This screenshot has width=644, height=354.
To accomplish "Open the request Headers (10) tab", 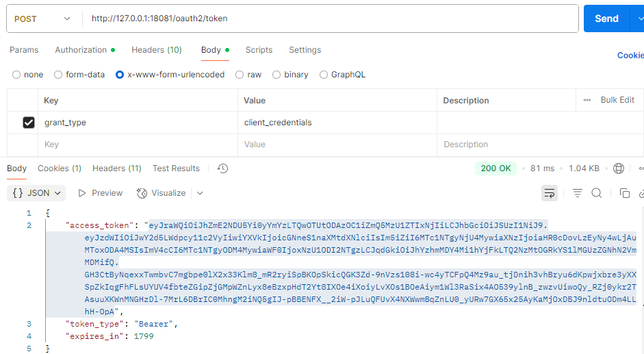I will [157, 50].
